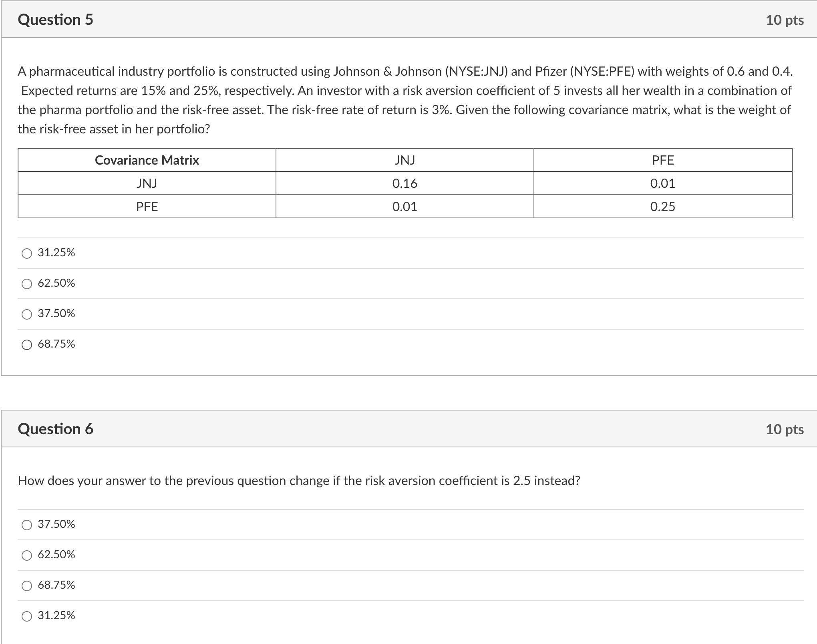Click the 0.01 cell in the JNJ row
The image size is (817, 644).
(x=663, y=184)
